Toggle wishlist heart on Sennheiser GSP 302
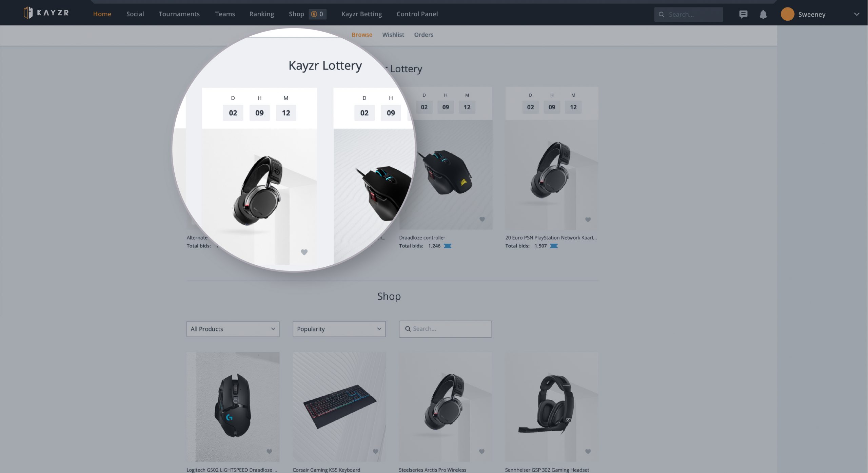The width and height of the screenshot is (868, 473). click(x=588, y=451)
